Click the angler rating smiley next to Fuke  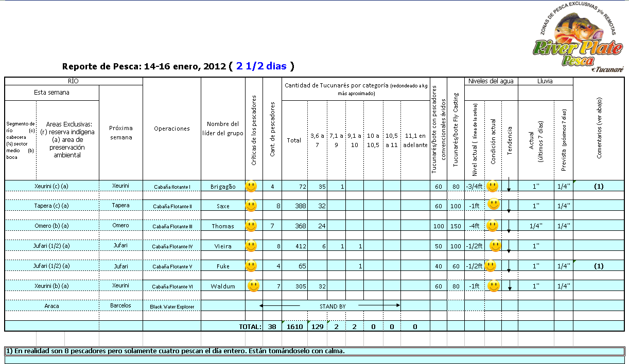[x=251, y=266]
